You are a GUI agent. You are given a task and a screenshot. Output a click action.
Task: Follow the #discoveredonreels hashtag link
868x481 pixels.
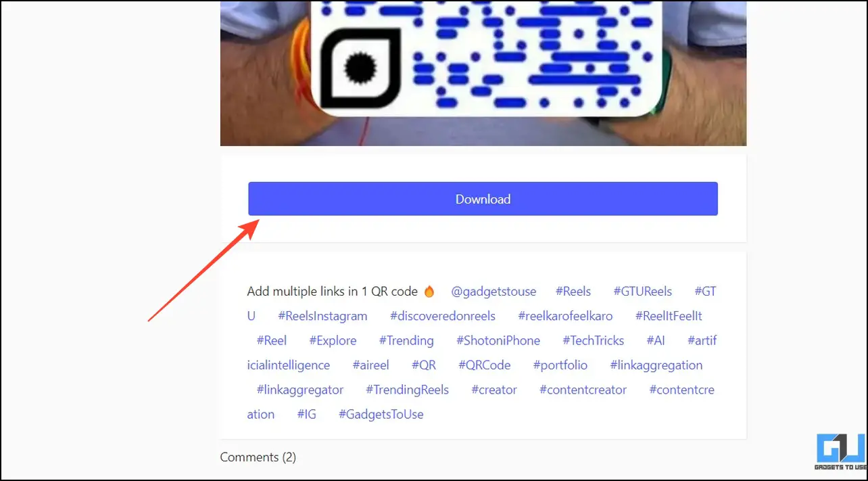click(x=443, y=316)
